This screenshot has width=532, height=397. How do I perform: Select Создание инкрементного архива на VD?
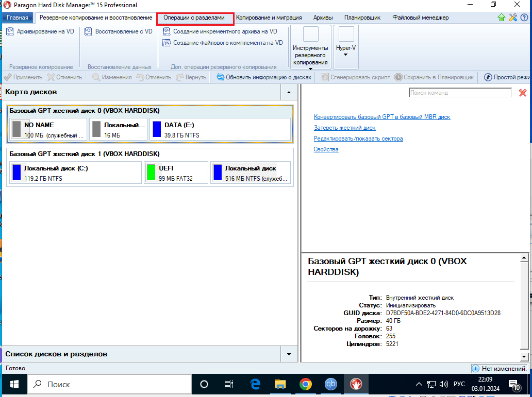point(220,31)
